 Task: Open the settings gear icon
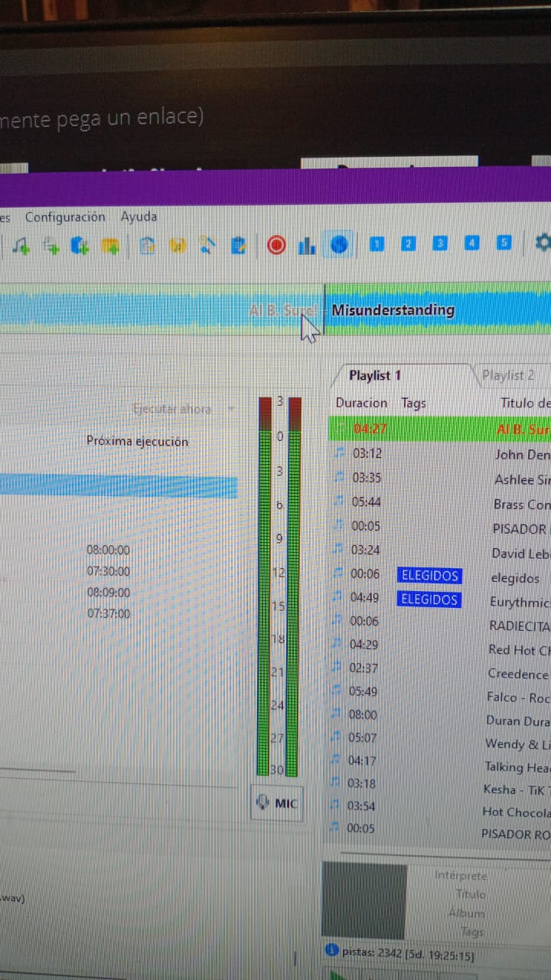point(542,243)
